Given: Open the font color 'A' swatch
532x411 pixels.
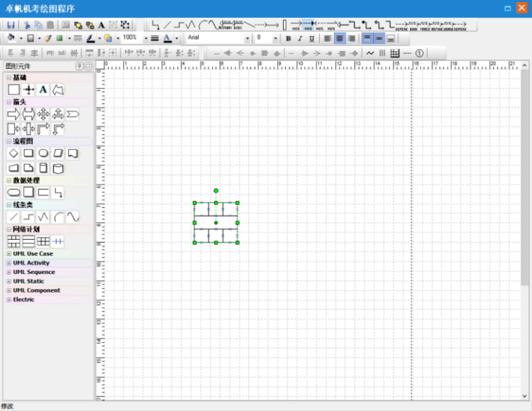Looking at the screenshot, I should 167,38.
